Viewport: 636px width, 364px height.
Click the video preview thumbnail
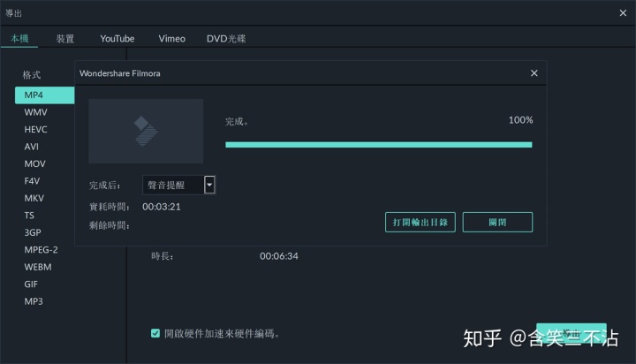tap(146, 131)
